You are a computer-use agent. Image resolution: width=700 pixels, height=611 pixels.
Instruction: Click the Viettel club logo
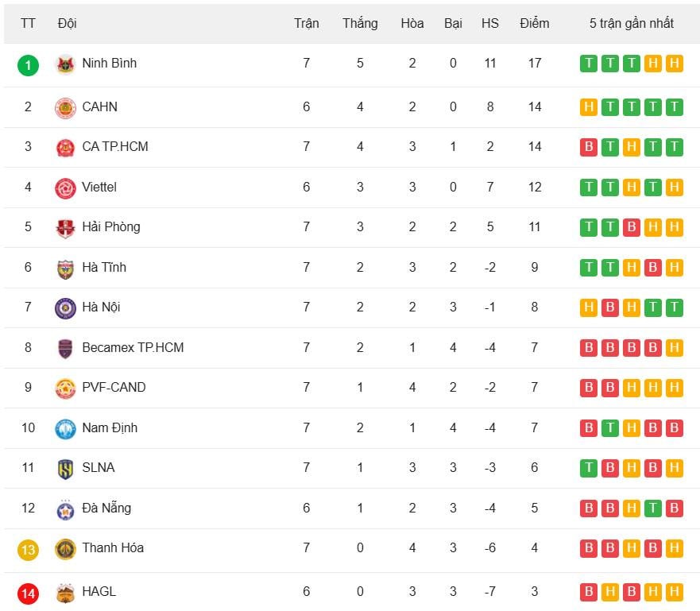[x=65, y=188]
